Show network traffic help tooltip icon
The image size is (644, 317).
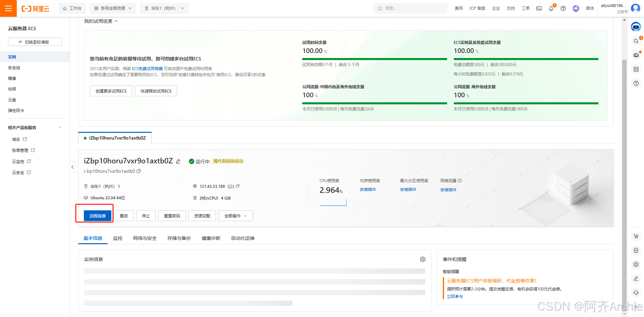(x=460, y=181)
